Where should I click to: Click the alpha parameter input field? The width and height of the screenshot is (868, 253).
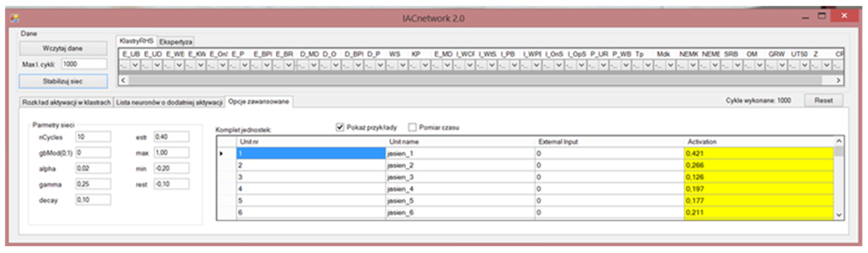tap(93, 168)
